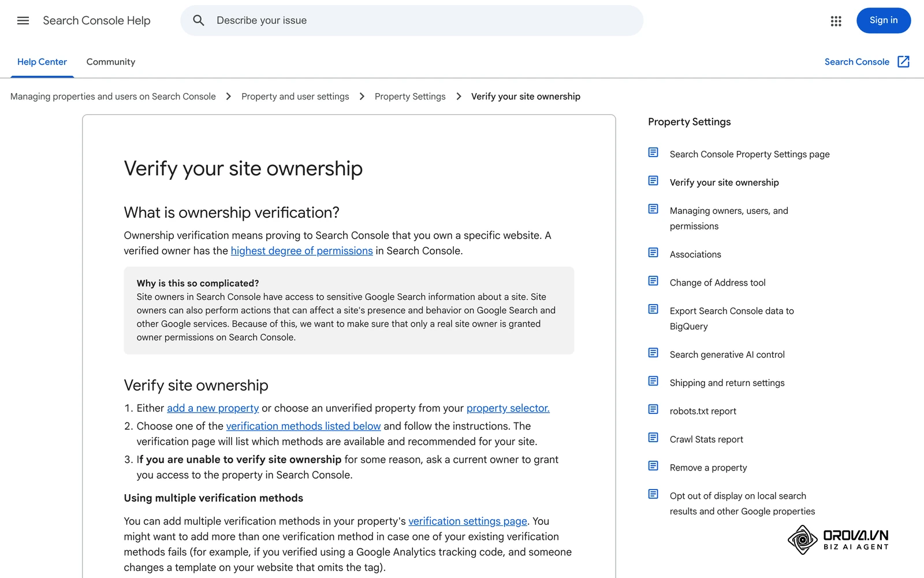
Task: Open Search generative AI control article
Action: point(727,355)
